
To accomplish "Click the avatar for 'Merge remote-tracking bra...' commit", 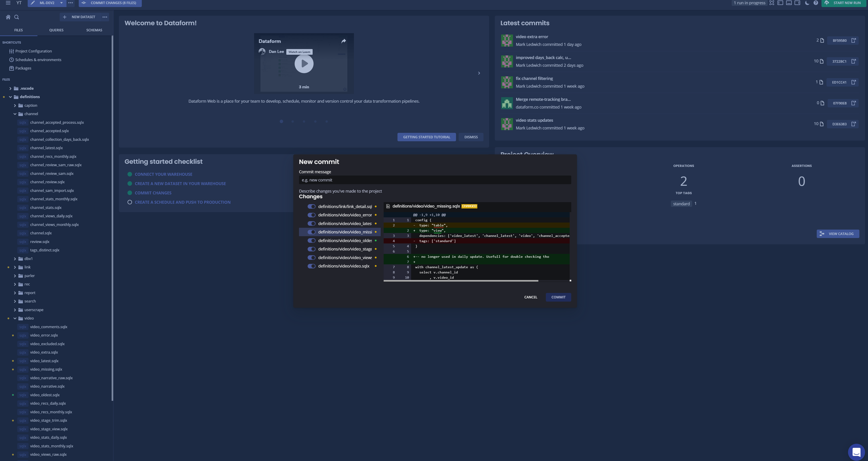I will tap(507, 103).
